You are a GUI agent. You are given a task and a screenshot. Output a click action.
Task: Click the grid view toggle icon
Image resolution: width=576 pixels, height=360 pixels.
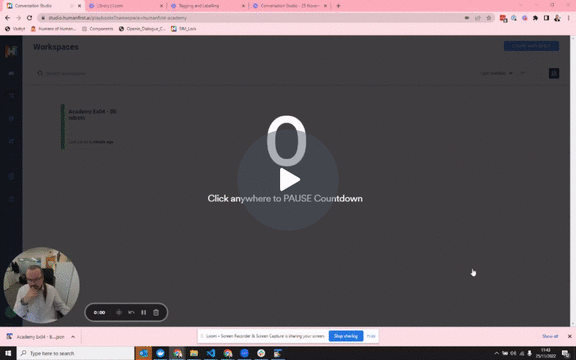(554, 73)
